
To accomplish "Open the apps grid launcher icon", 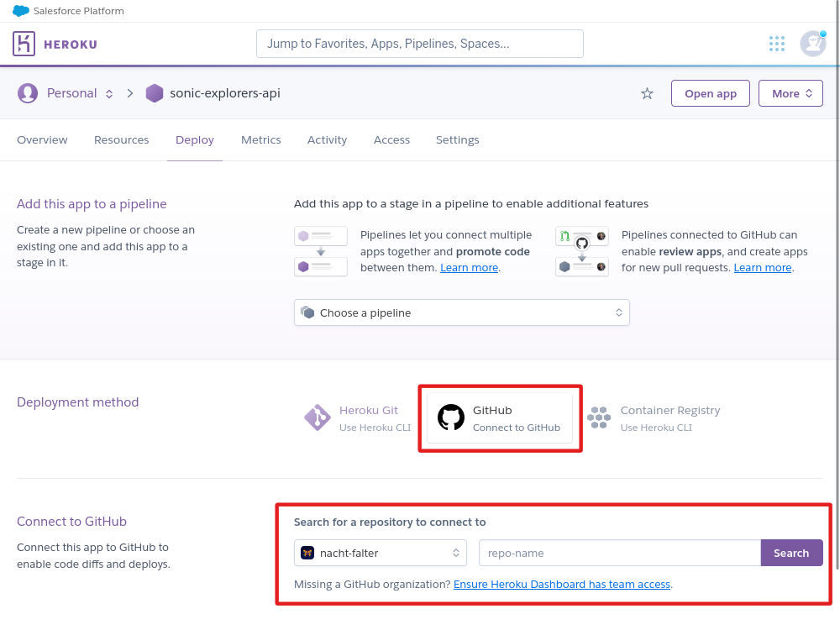I will (x=776, y=44).
